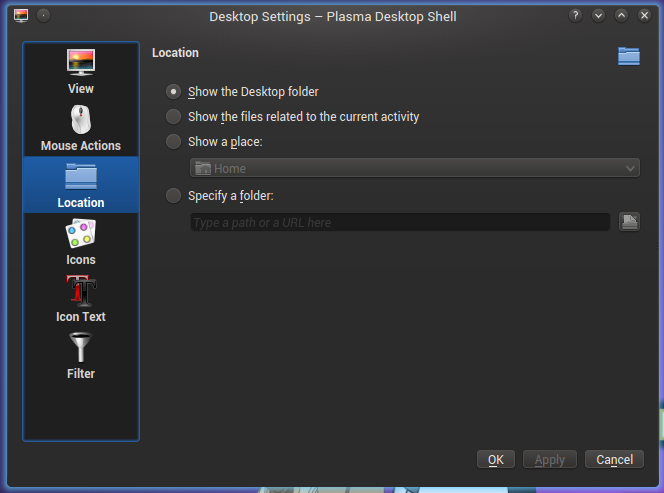Viewport: 664px width, 493px height.
Task: Click the window menu icon in title bar
Action: pos(21,16)
